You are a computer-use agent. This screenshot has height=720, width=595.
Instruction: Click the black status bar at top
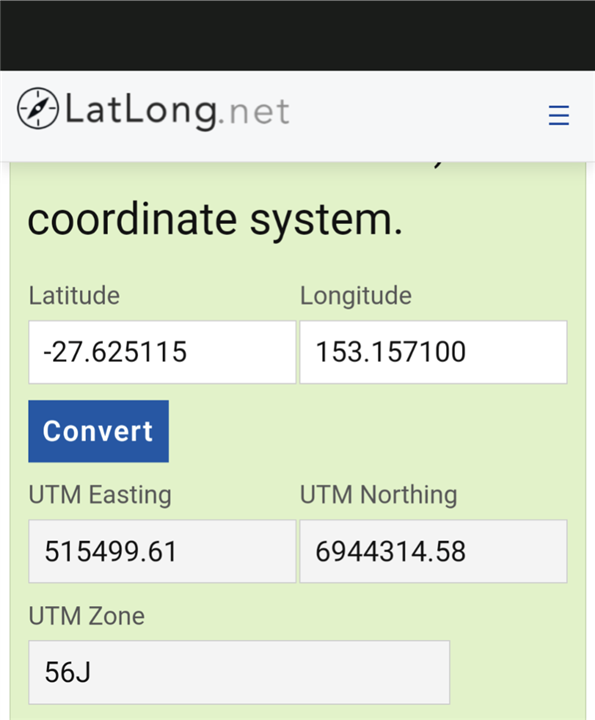(x=298, y=35)
